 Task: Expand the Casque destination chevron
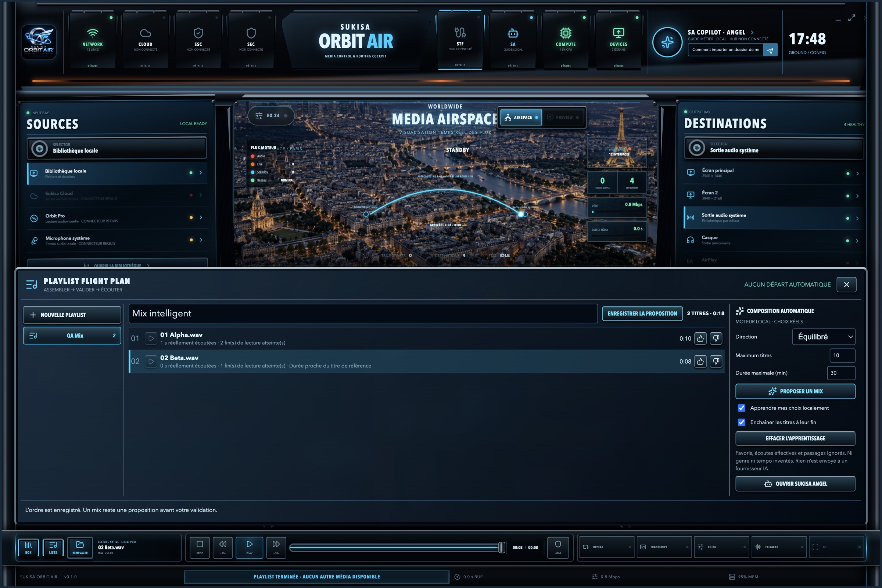tap(857, 241)
